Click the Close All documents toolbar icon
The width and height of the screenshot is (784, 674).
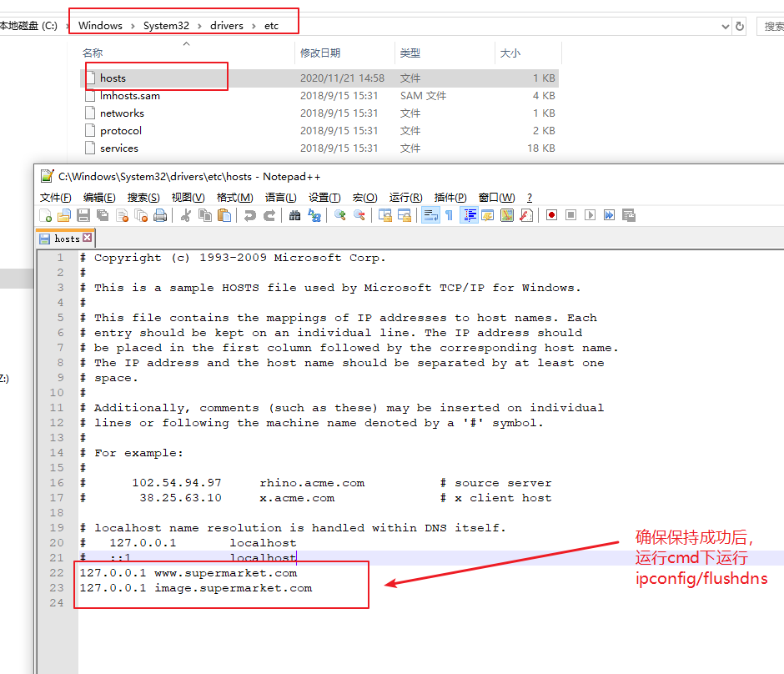pos(141,215)
